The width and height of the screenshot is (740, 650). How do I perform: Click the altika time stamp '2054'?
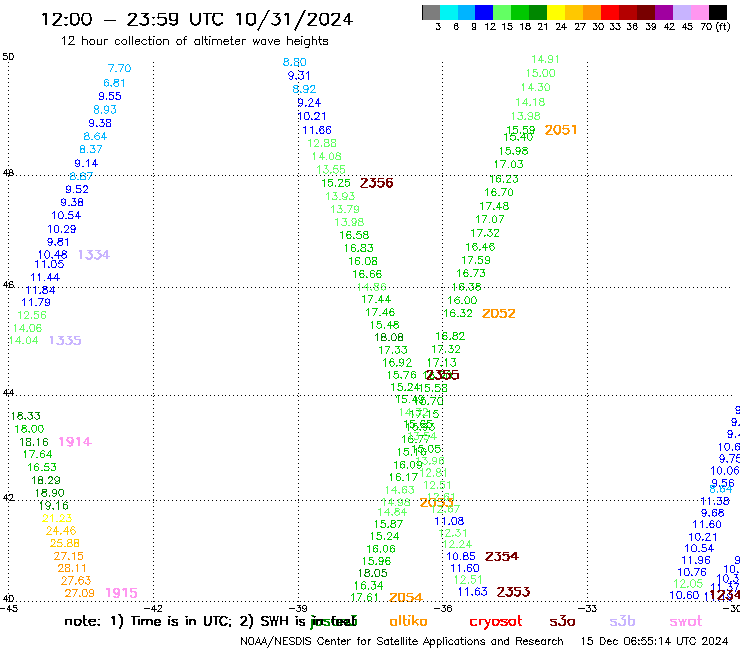(406, 597)
